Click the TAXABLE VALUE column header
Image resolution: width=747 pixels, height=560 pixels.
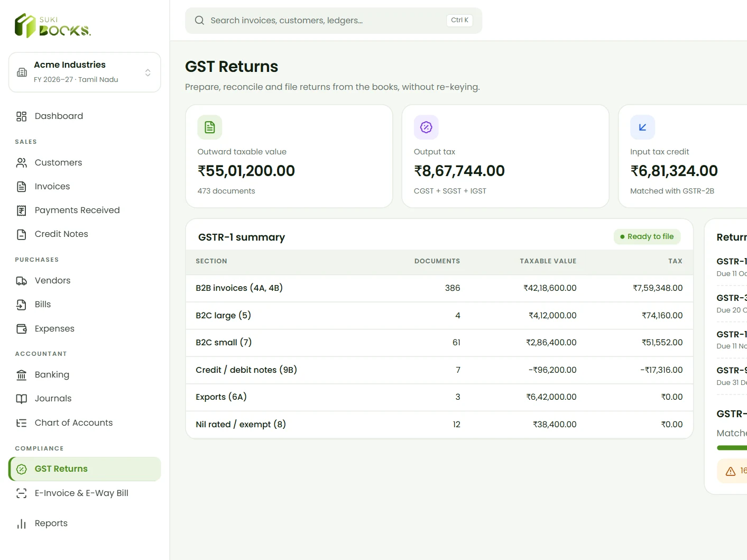point(548,261)
